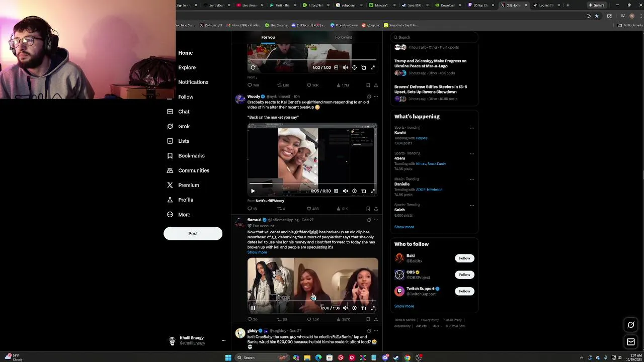Repost Woody's post
Screen dimensions: 644x362
coord(281,209)
